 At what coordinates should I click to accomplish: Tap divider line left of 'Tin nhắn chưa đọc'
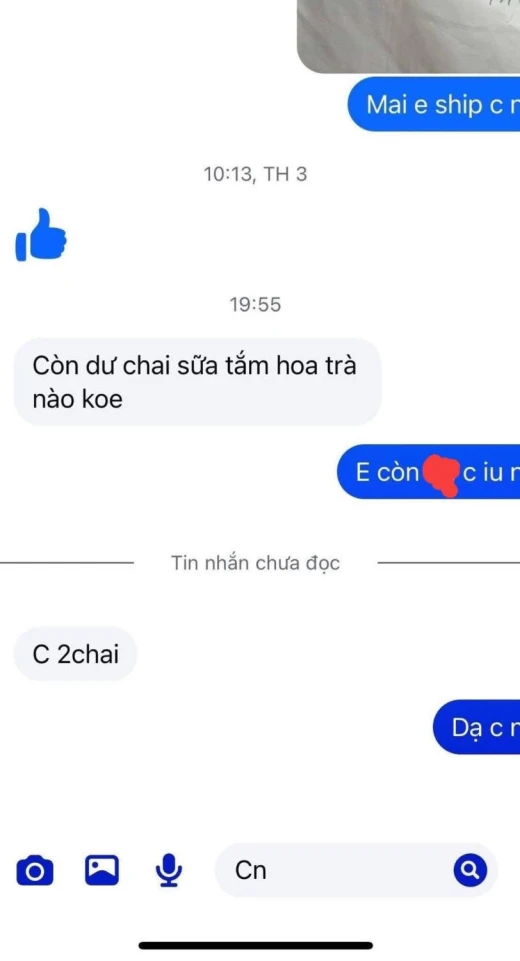tap(66, 563)
